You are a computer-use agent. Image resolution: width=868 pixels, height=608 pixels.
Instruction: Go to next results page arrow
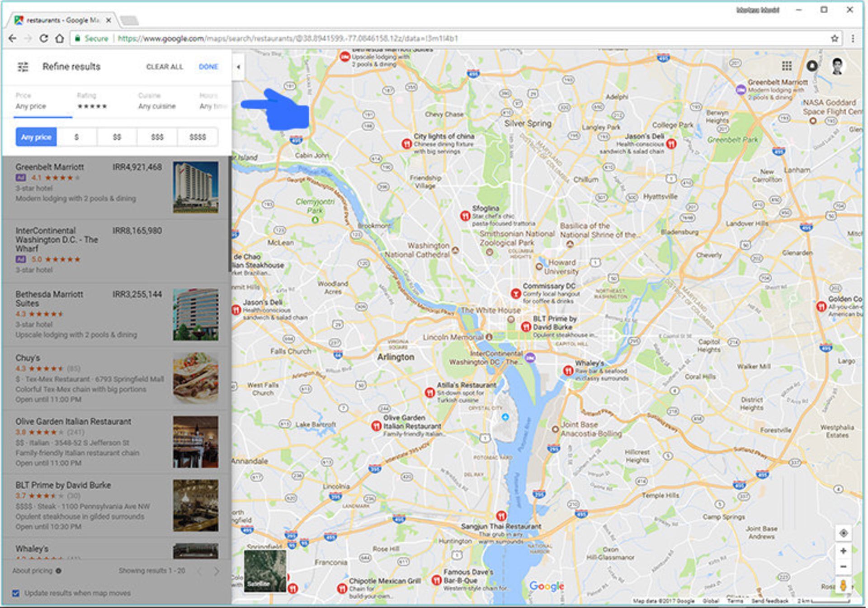[217, 571]
